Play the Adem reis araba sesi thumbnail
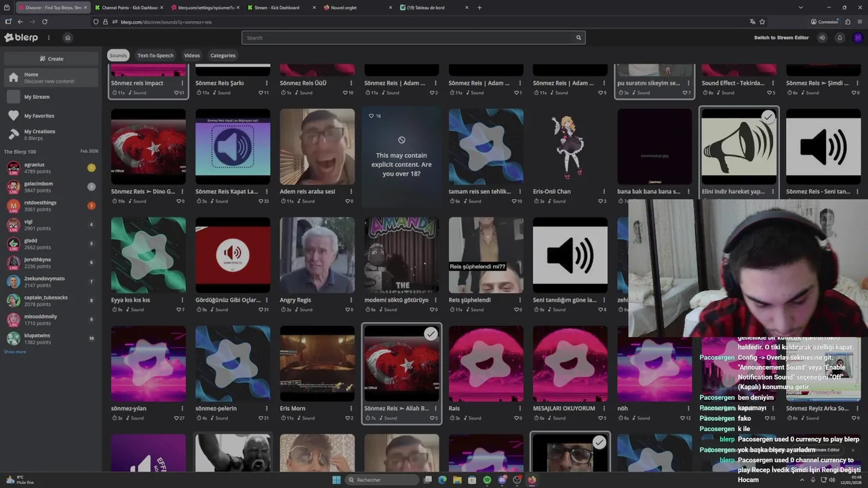868x488 pixels. 317,146
